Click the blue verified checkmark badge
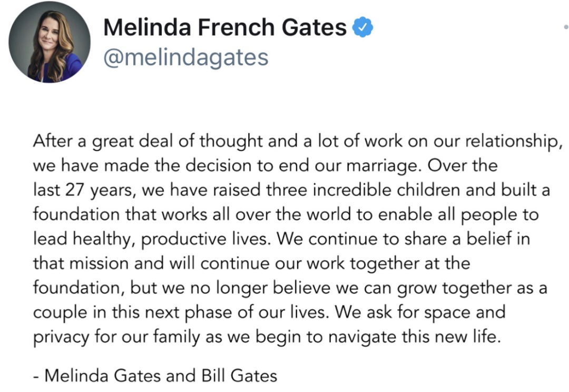The width and height of the screenshot is (569, 392). [x=362, y=27]
